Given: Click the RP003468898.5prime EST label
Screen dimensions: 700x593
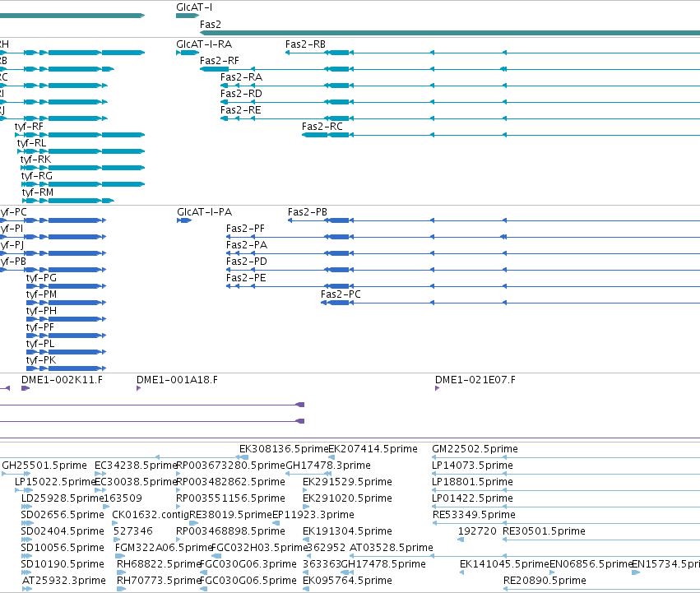Looking at the screenshot, I should (x=231, y=531).
